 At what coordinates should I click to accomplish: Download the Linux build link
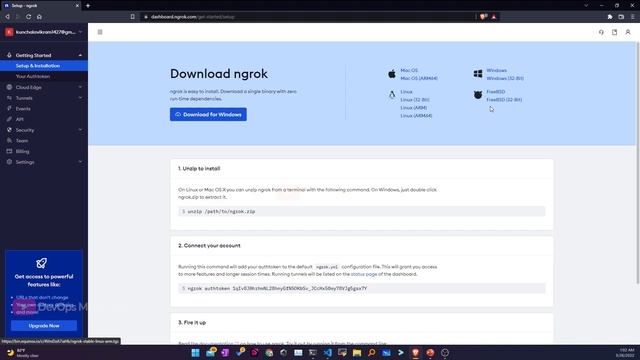click(x=406, y=92)
